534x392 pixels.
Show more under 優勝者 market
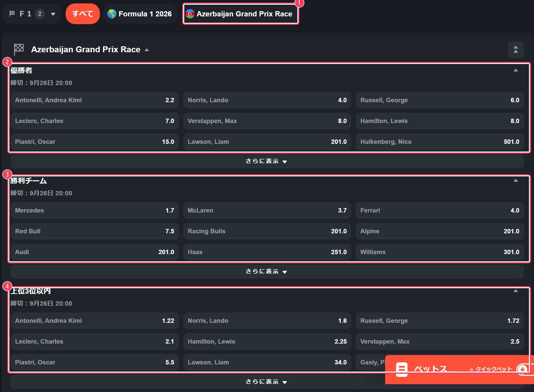tap(267, 161)
